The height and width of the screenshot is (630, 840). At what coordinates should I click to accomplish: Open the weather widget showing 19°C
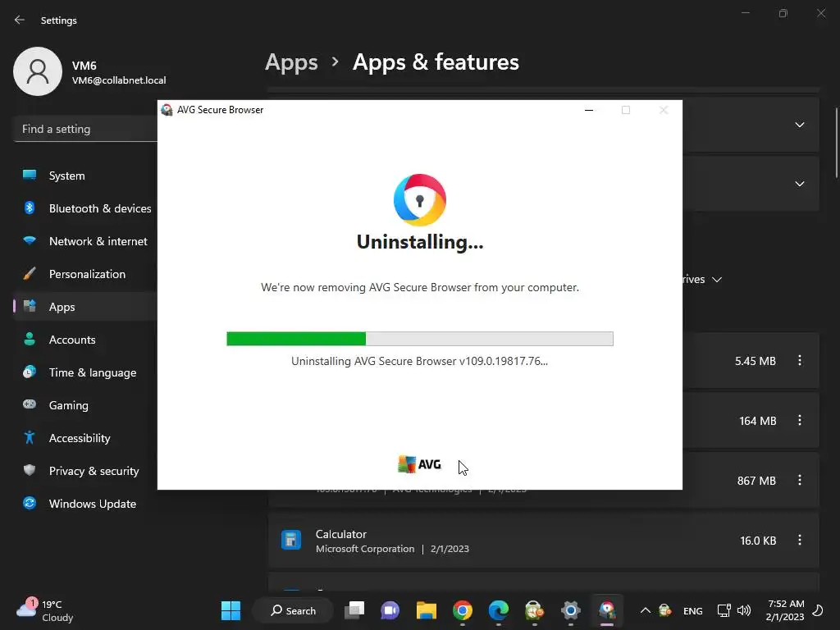point(46,610)
